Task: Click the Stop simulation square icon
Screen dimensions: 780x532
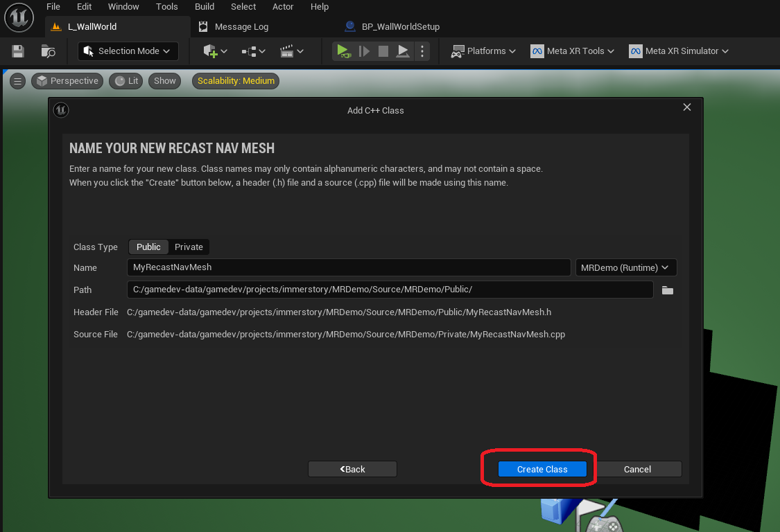Action: click(x=383, y=51)
